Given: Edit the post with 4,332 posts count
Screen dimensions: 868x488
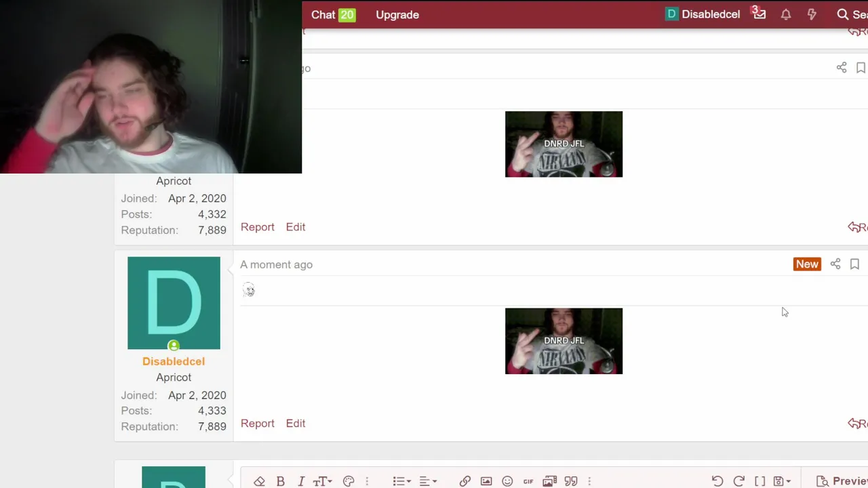Looking at the screenshot, I should [296, 227].
